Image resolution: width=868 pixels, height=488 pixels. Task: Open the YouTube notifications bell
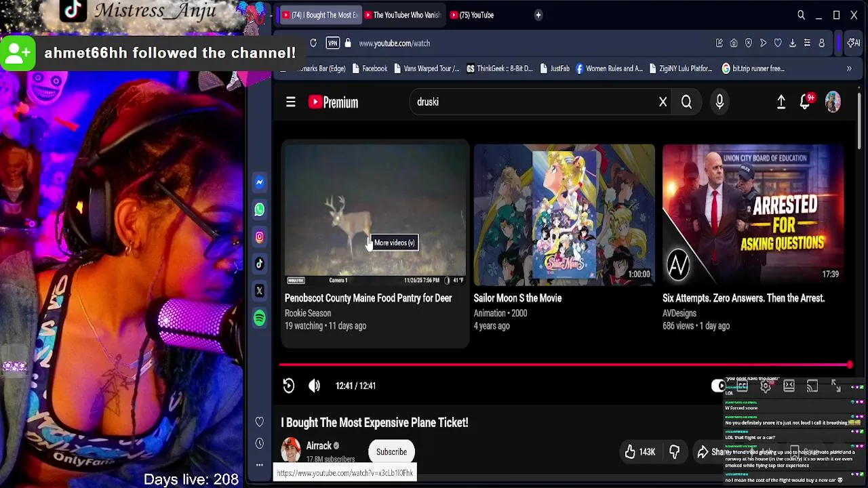(x=805, y=102)
